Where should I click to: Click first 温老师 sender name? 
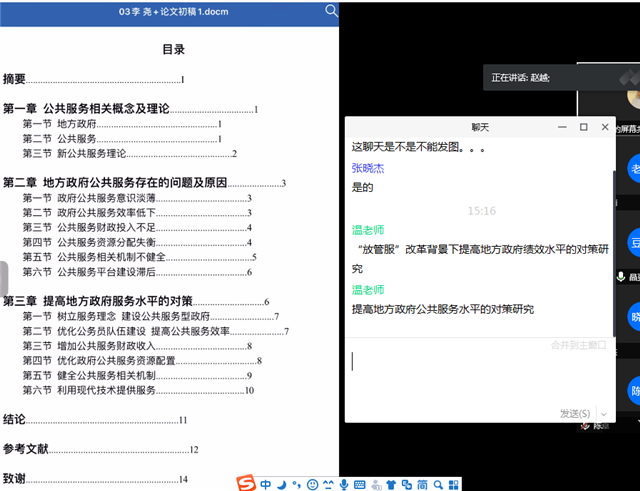point(368,230)
